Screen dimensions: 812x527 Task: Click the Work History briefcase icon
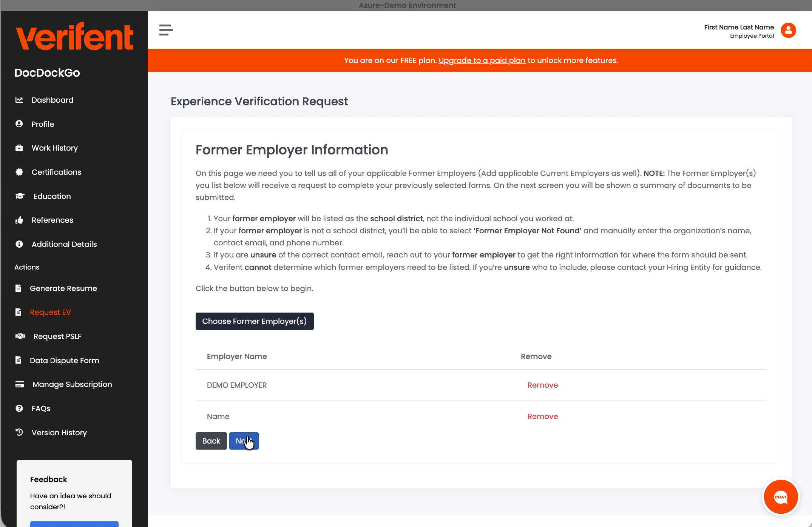[19, 148]
